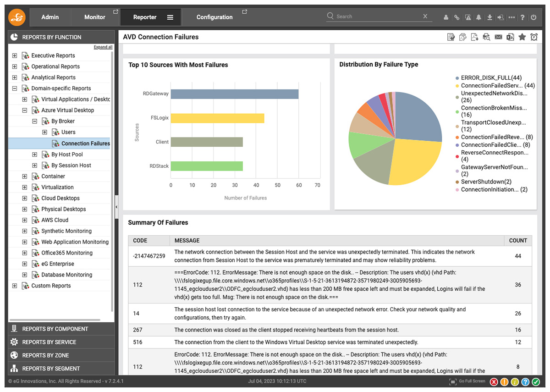The image size is (550, 392).
Task: Expand the Operational Reports node
Action: (15, 66)
